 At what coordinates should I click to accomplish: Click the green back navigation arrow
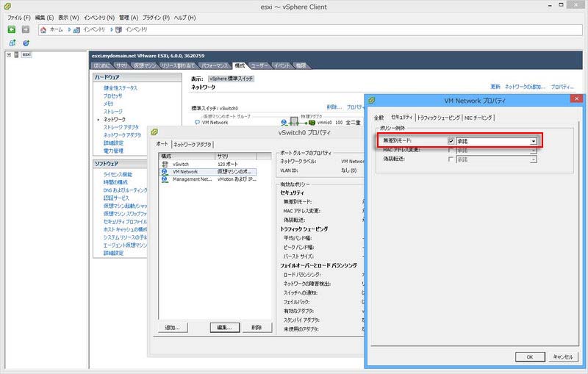(12, 29)
